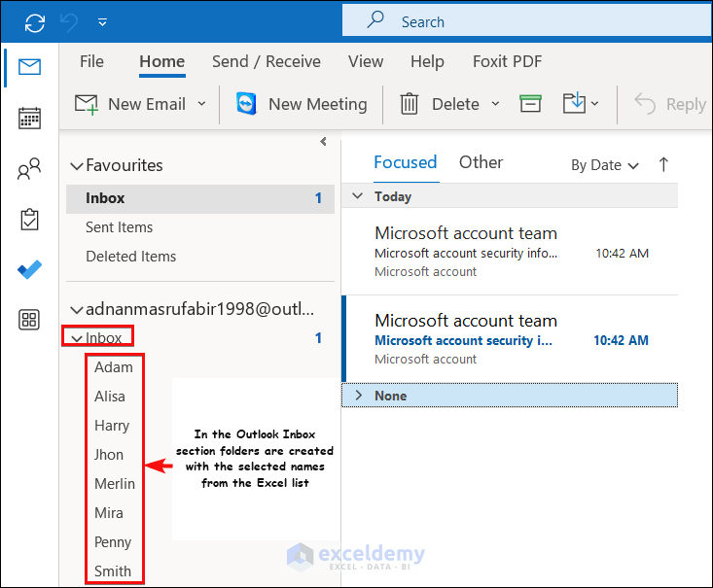Open the By Date sort dropdown
This screenshot has width=713, height=588.
coord(604,165)
